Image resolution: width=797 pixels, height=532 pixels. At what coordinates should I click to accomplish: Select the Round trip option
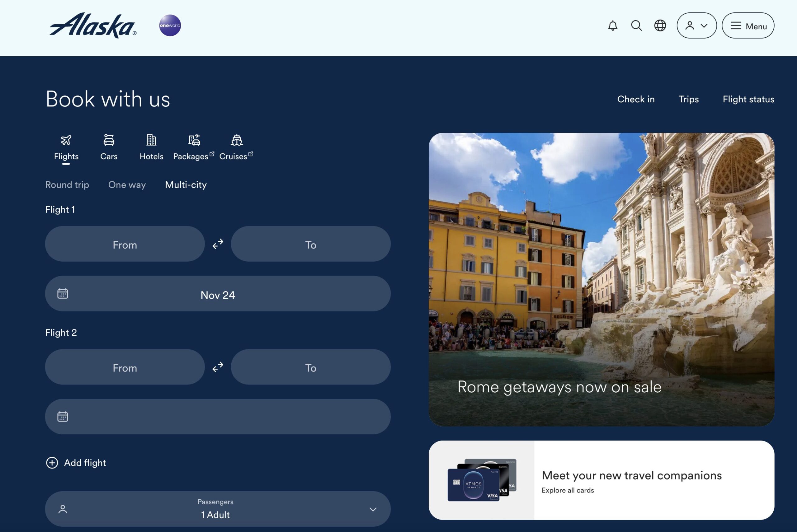[67, 184]
